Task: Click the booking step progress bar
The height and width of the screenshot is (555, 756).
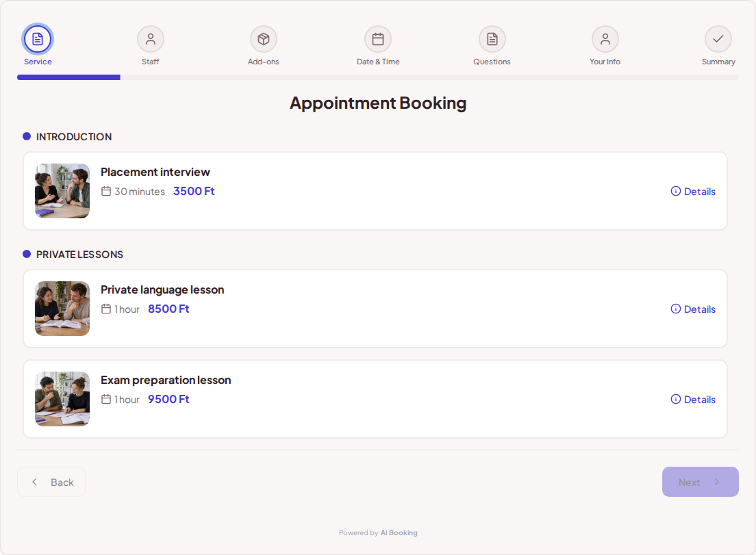Action: [378, 77]
